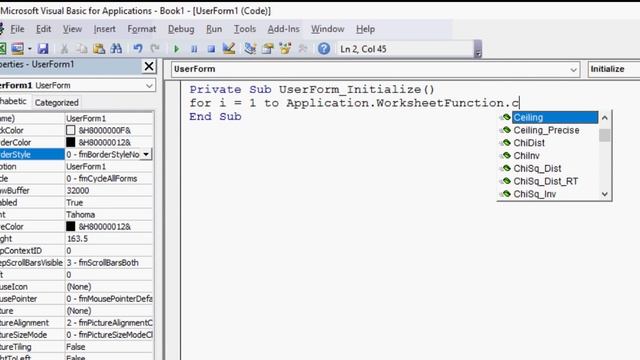Viewport: 640px width, 360px height.
Task: Open the Initialize procedure combo box
Action: (x=613, y=69)
